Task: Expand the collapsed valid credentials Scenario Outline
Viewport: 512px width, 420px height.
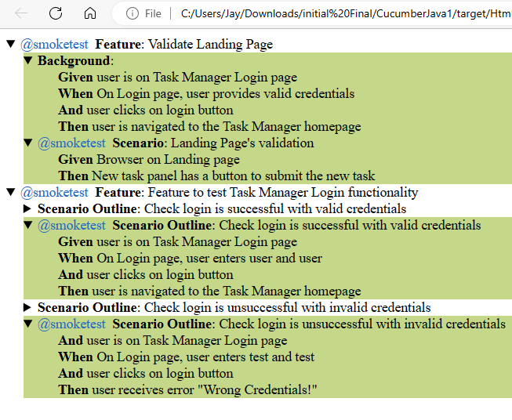Action: click(x=29, y=209)
